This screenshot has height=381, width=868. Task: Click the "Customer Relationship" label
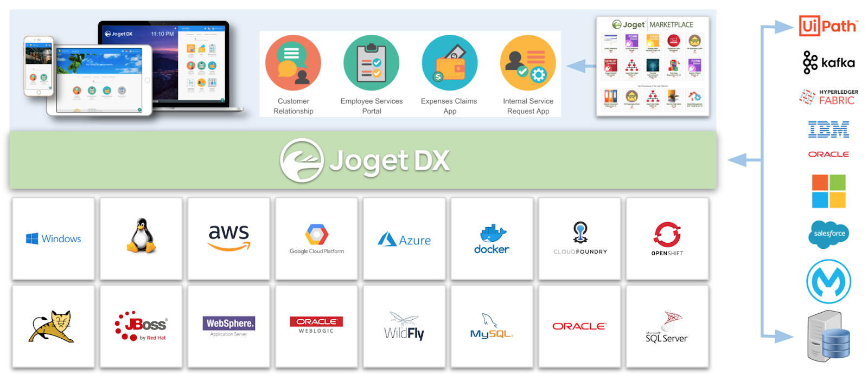[x=293, y=106]
